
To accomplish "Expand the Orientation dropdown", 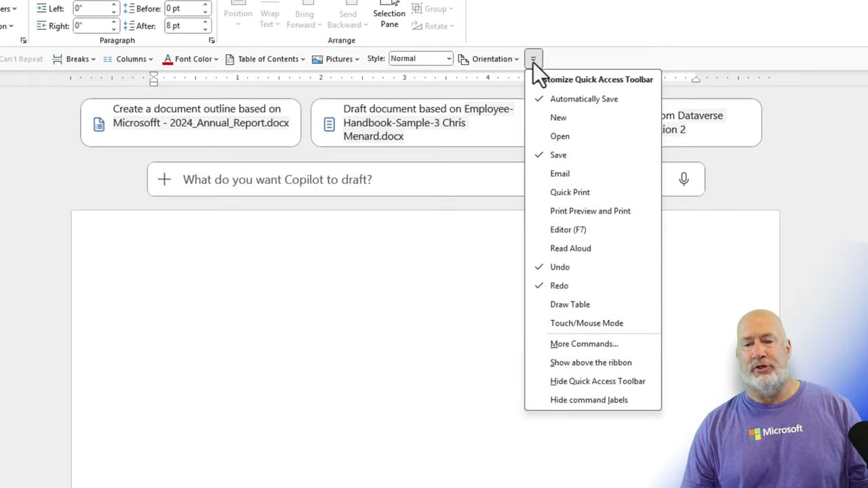I will click(493, 59).
